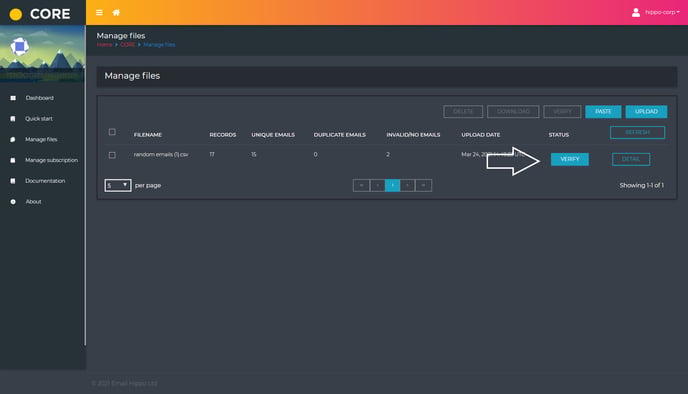Open the Documentation menu entry
The width and height of the screenshot is (688, 394).
(x=45, y=181)
